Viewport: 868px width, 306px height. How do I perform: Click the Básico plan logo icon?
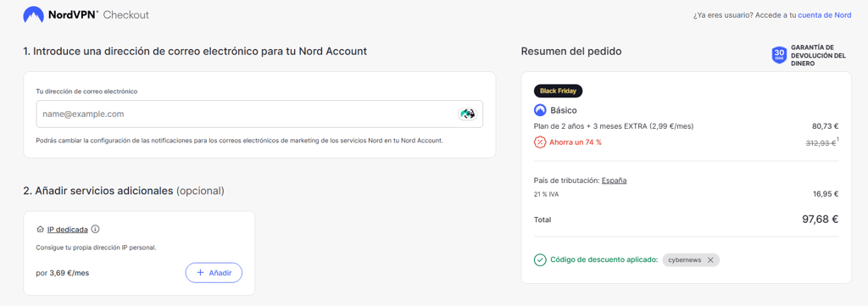pos(540,110)
